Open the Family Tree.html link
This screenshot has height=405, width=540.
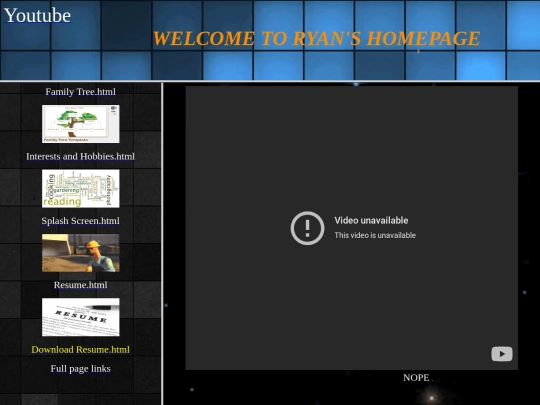point(81,92)
